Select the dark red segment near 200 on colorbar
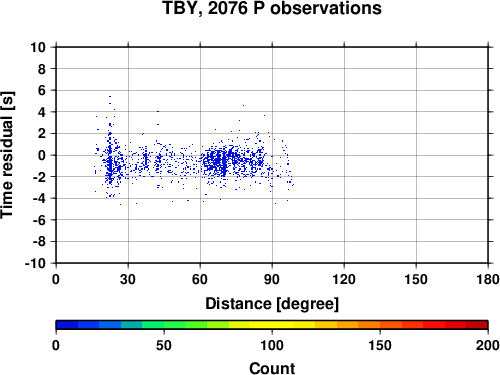 [x=477, y=325]
